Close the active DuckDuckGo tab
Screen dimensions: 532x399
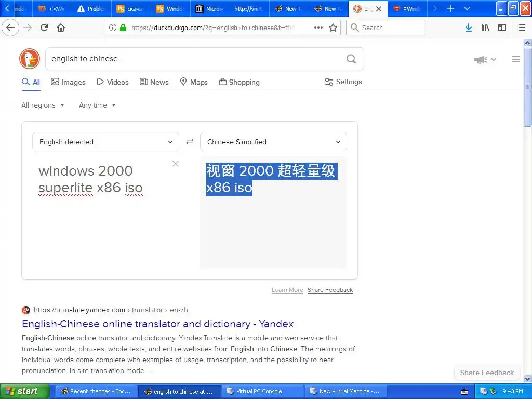379,9
